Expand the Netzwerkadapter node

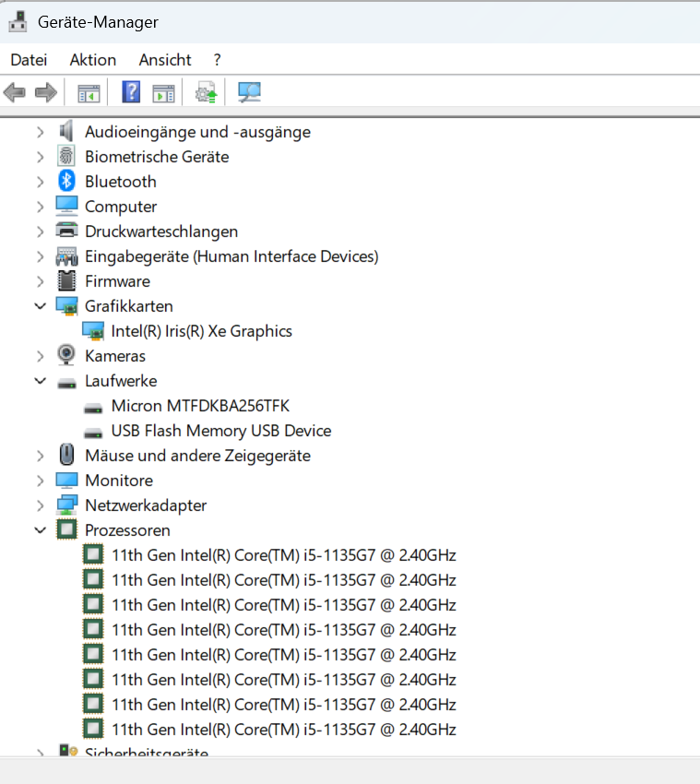coord(41,505)
